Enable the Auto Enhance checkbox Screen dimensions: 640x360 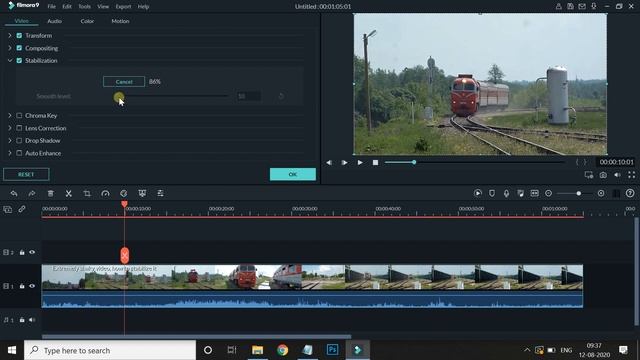click(19, 153)
